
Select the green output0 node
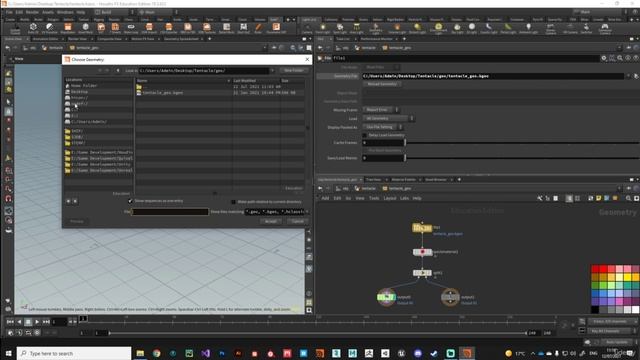coord(386,297)
